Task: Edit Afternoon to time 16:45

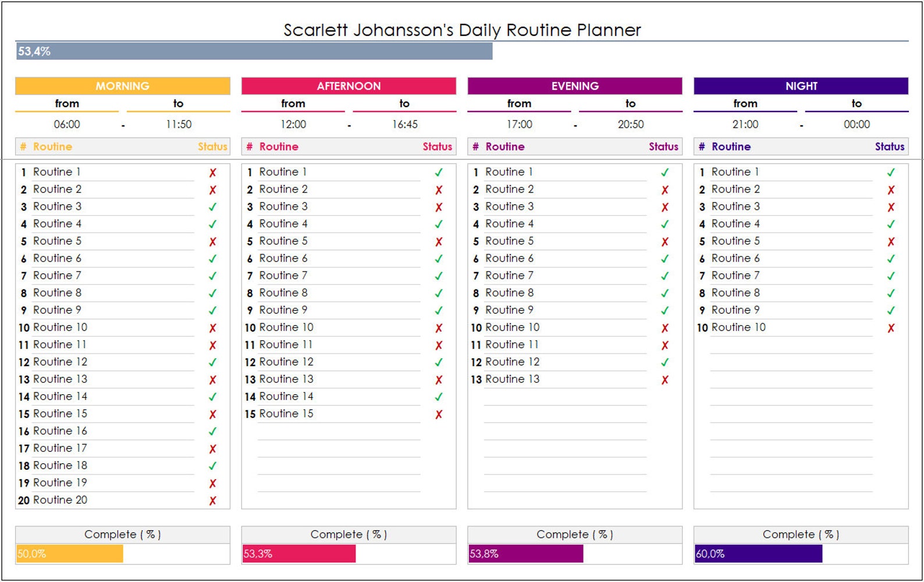Action: pyautogui.click(x=405, y=124)
